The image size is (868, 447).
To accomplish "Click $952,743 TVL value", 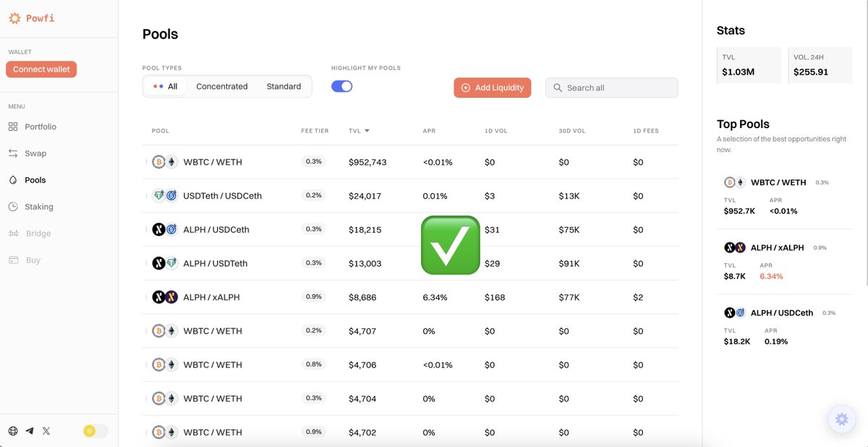I will (x=367, y=162).
